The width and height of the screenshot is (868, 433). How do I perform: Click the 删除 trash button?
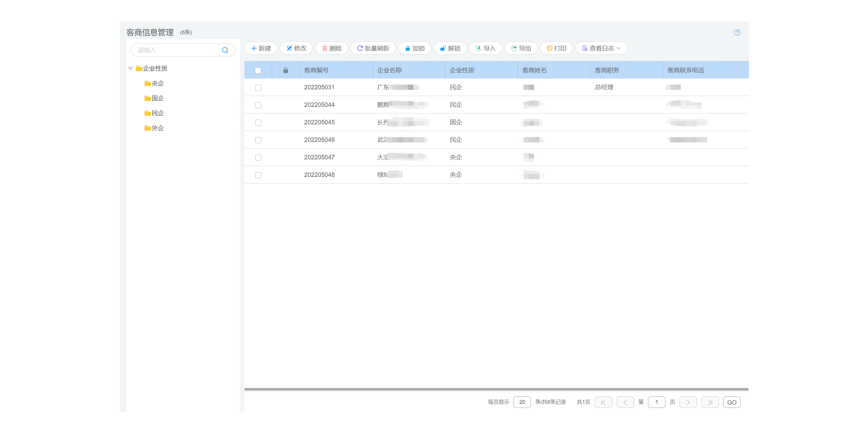(332, 48)
